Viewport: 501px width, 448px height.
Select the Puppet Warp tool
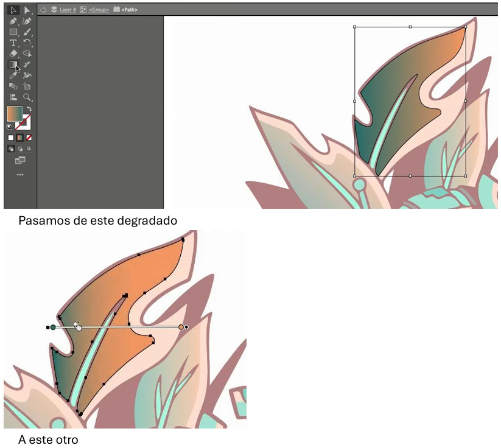point(27,75)
